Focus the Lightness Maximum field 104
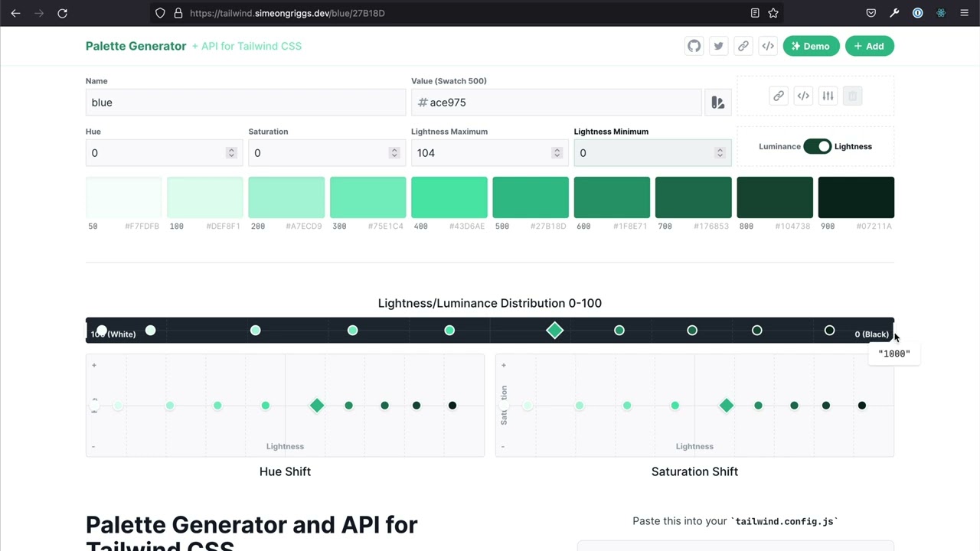The width and height of the screenshot is (980, 551). pos(489,153)
